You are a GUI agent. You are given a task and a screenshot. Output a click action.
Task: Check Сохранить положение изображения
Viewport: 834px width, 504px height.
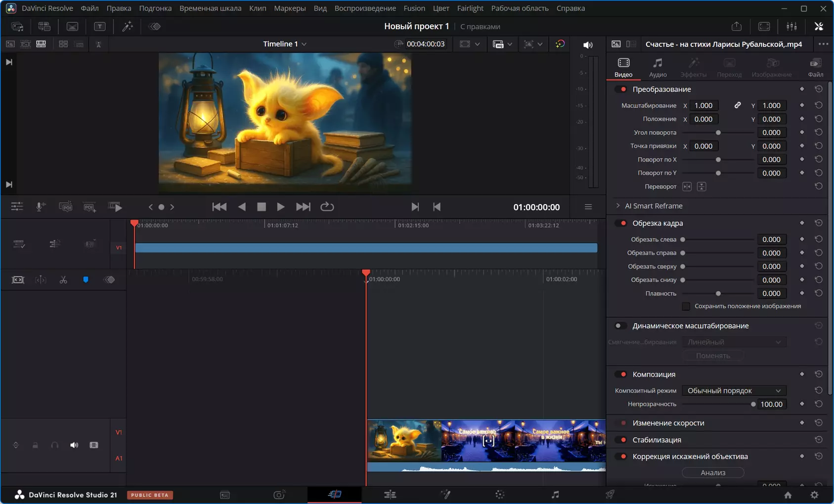coord(686,306)
